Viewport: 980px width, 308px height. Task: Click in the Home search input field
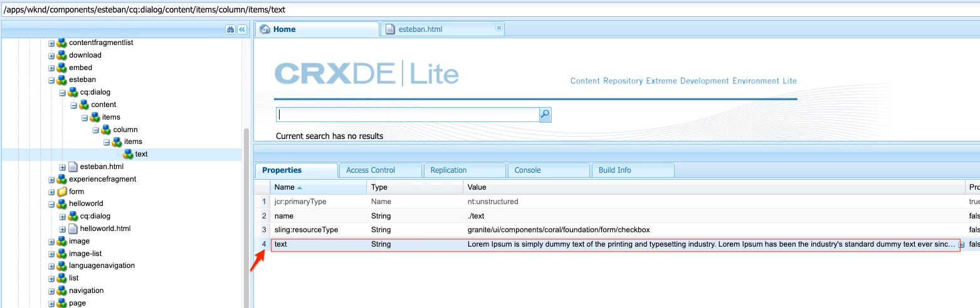tap(408, 115)
